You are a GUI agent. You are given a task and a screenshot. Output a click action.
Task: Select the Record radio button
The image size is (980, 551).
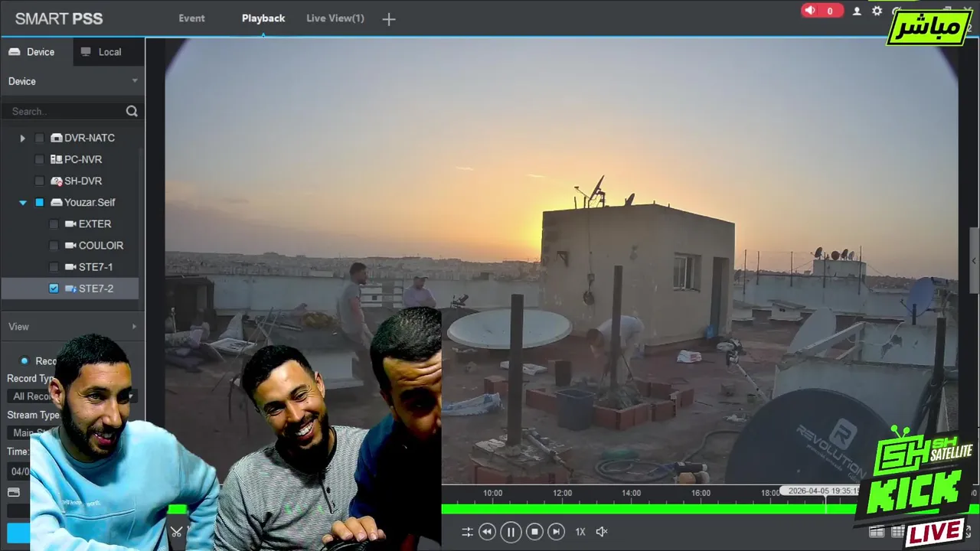click(x=24, y=360)
